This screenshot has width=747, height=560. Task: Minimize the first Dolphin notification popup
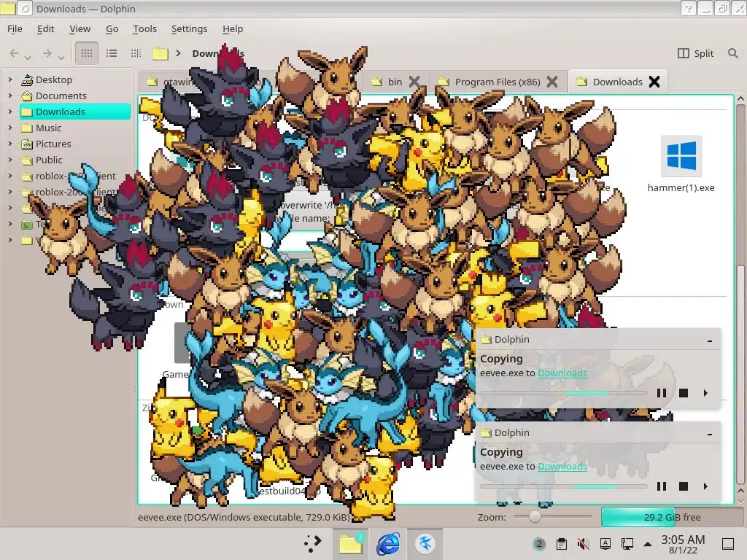coord(710,341)
